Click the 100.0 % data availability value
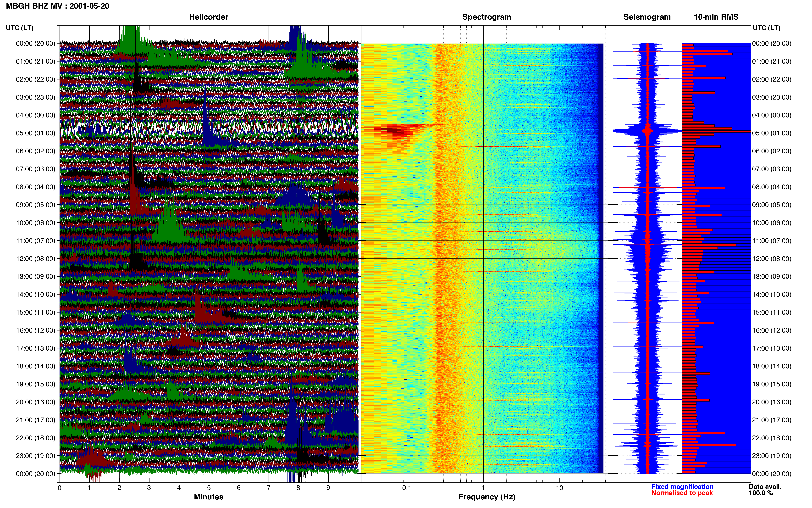 (x=761, y=493)
